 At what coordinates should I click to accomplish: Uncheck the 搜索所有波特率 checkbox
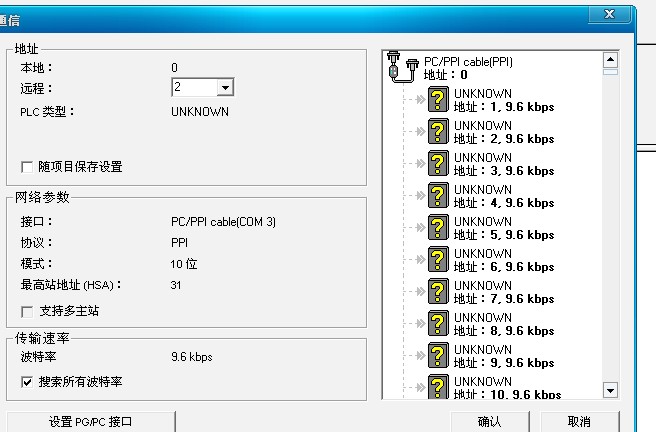point(27,382)
